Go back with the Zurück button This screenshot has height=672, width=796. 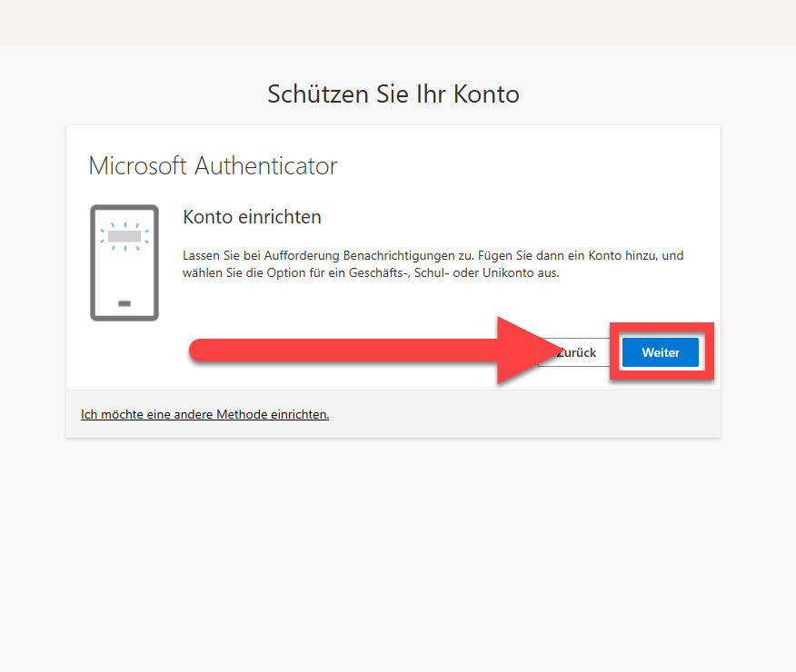(x=576, y=352)
